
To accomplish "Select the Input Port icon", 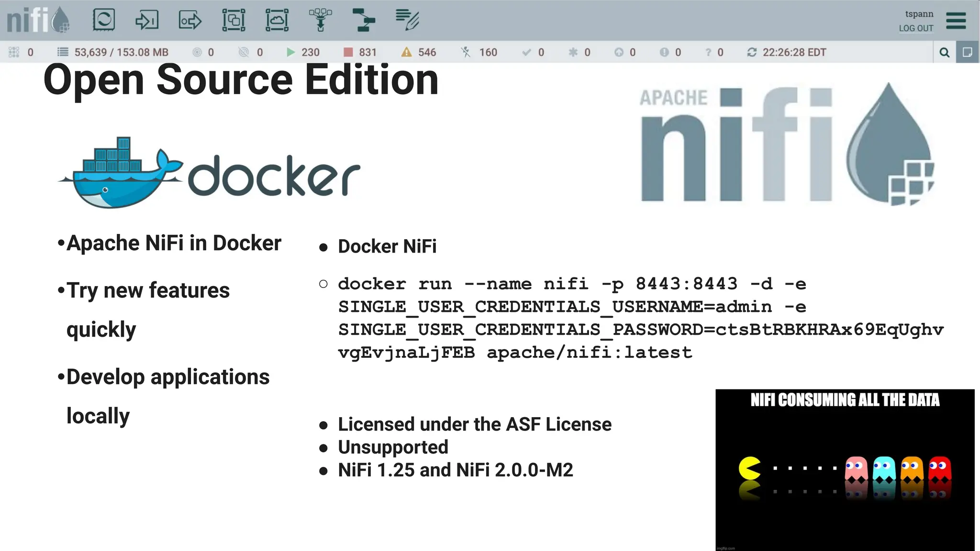I will click(147, 20).
